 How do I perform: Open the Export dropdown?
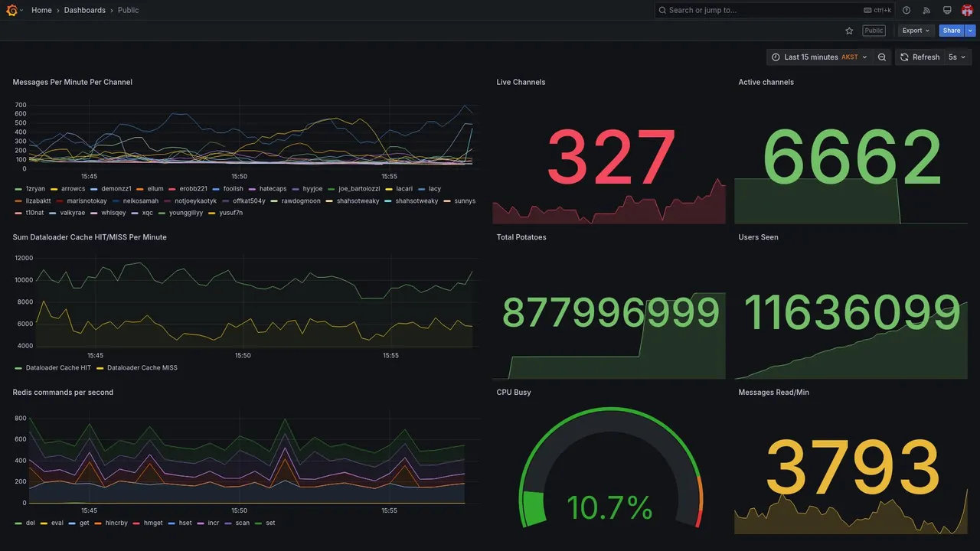(x=916, y=31)
